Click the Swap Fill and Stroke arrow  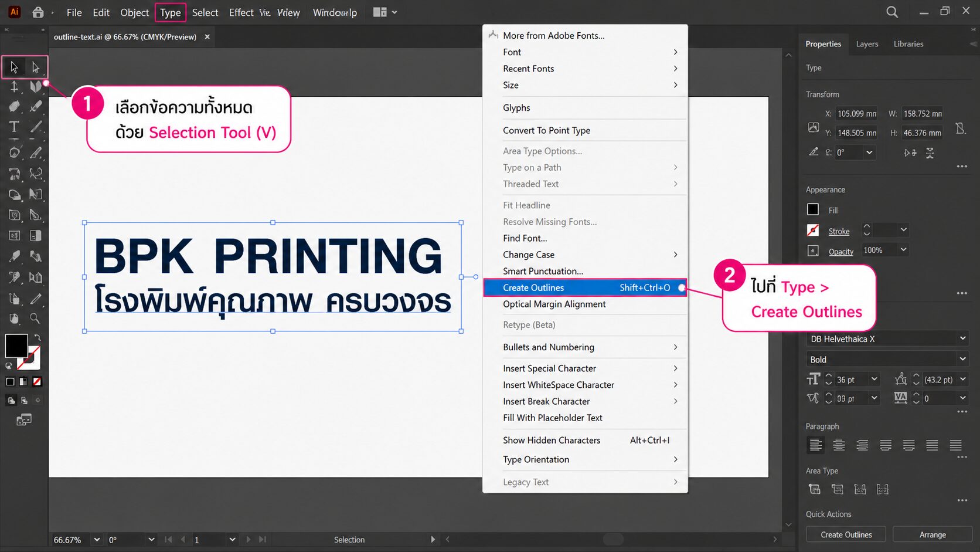[x=38, y=338]
